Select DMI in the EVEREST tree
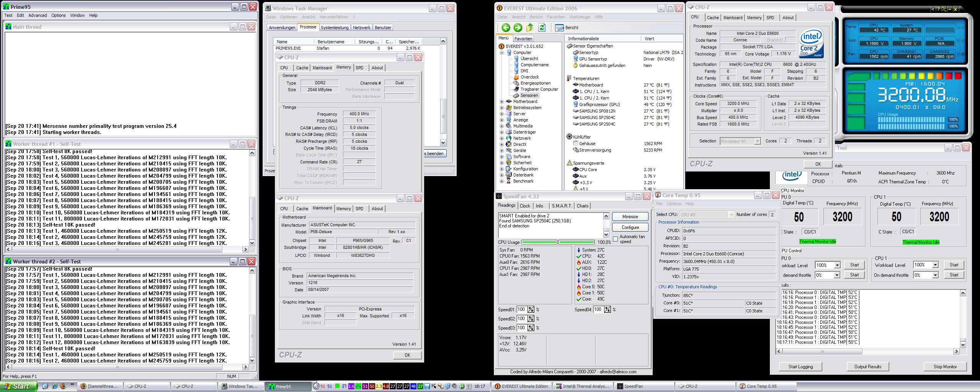This screenshot has height=392, width=980. (521, 71)
